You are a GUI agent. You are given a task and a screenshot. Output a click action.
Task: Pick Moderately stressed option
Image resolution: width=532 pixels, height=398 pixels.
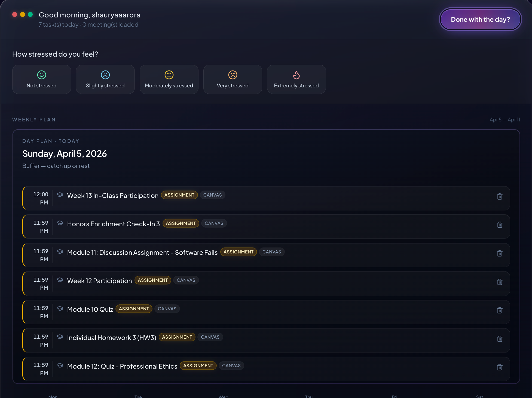[x=169, y=79]
